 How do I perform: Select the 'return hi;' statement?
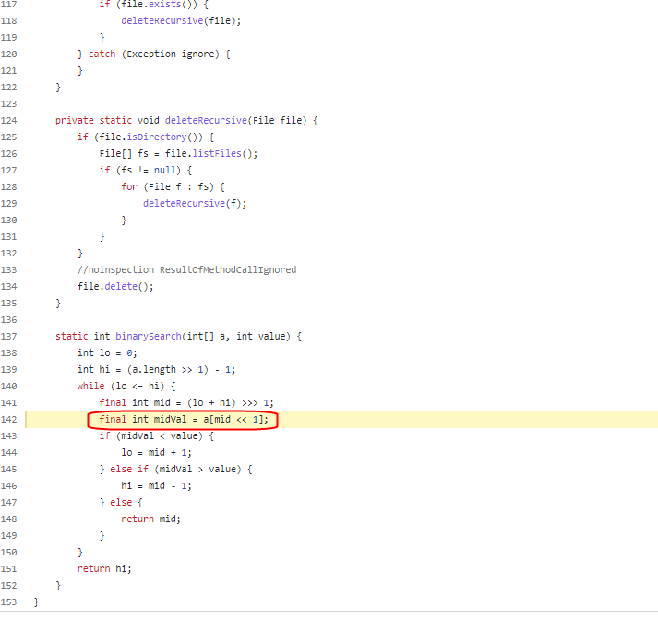pyautogui.click(x=104, y=569)
